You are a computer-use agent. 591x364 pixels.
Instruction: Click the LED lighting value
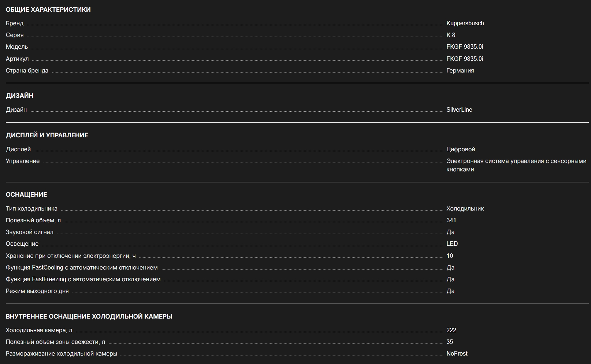pos(452,244)
